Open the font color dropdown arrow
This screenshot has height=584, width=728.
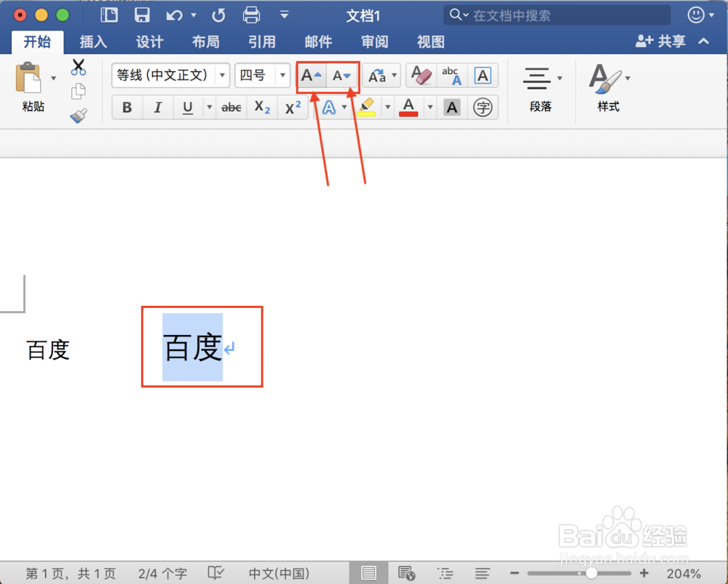click(x=430, y=107)
